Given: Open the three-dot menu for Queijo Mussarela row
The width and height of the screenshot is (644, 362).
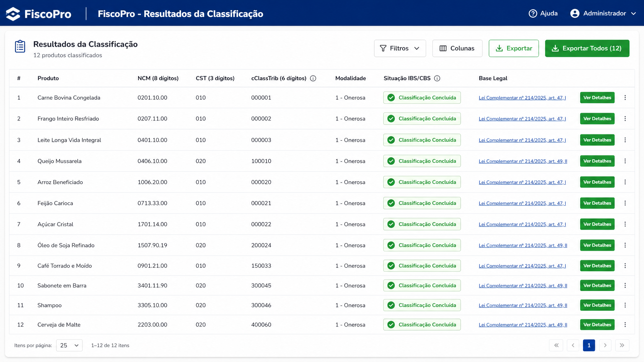Looking at the screenshot, I should (625, 161).
